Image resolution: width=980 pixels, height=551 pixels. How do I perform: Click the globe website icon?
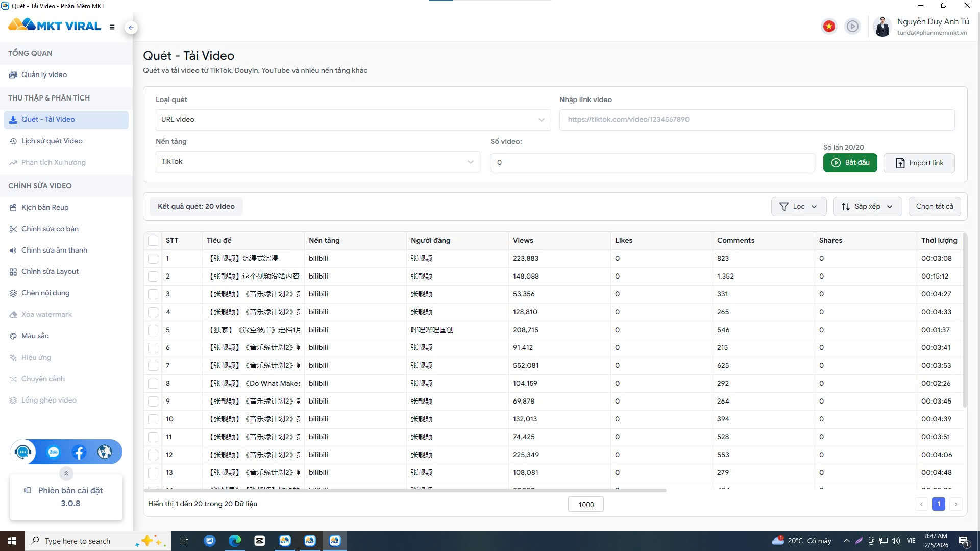pos(105,452)
